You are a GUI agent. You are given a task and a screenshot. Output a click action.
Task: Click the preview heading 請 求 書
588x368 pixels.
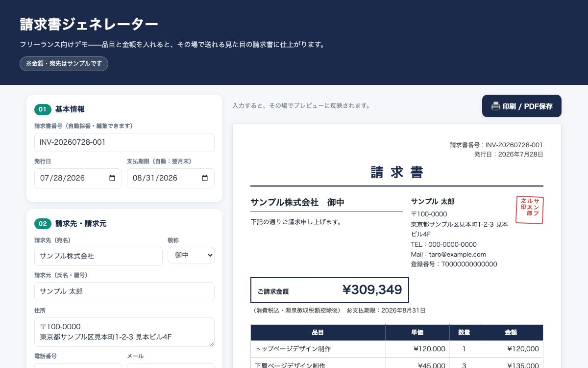point(397,173)
